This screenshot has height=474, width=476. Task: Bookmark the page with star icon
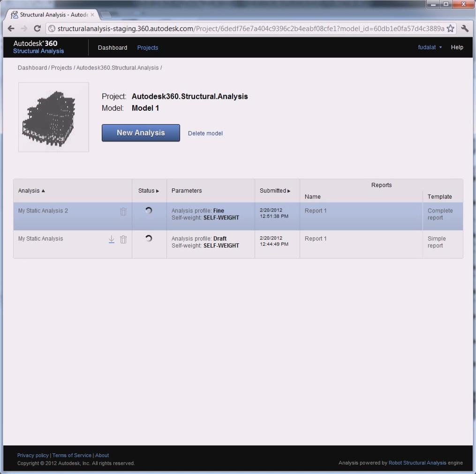451,29
